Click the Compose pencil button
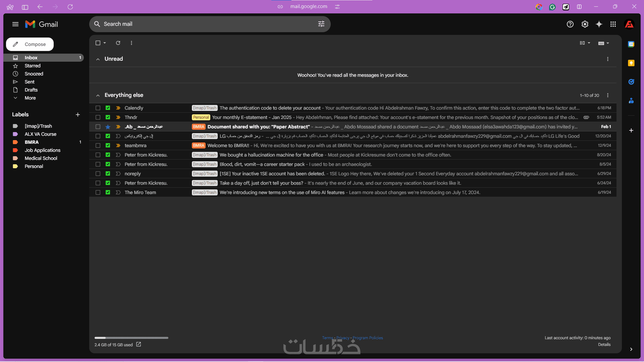 pyautogui.click(x=30, y=44)
